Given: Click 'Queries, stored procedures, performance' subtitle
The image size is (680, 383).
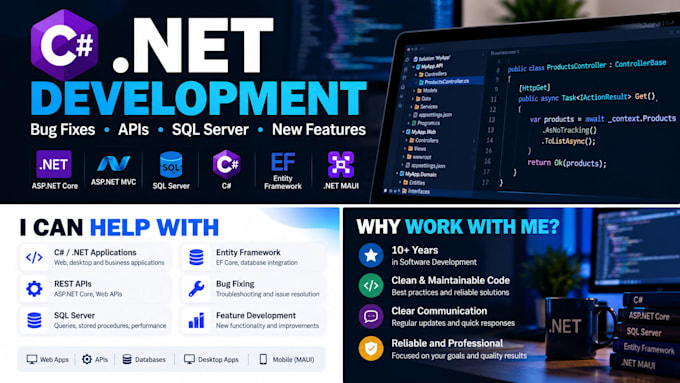Looking at the screenshot, I should (x=110, y=326).
